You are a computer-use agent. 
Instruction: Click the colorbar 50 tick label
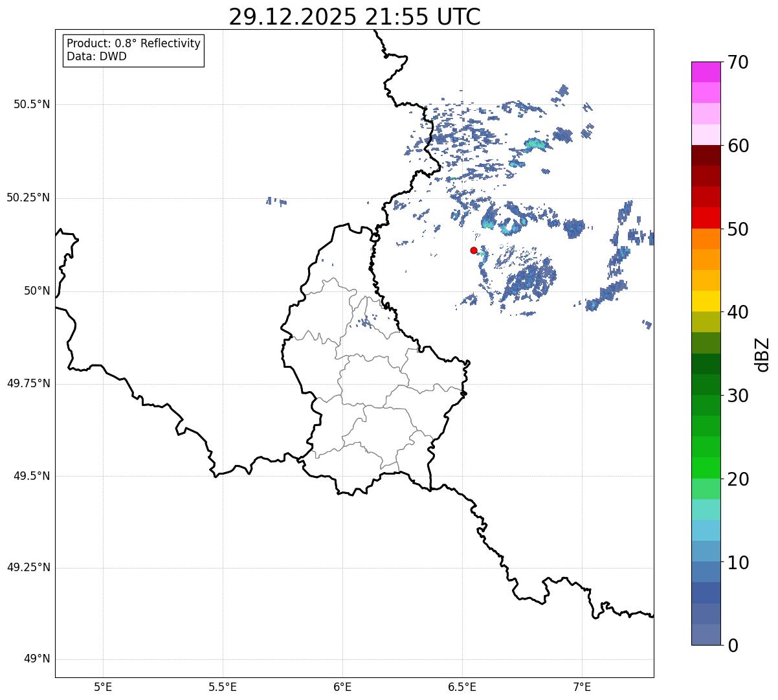click(x=738, y=229)
